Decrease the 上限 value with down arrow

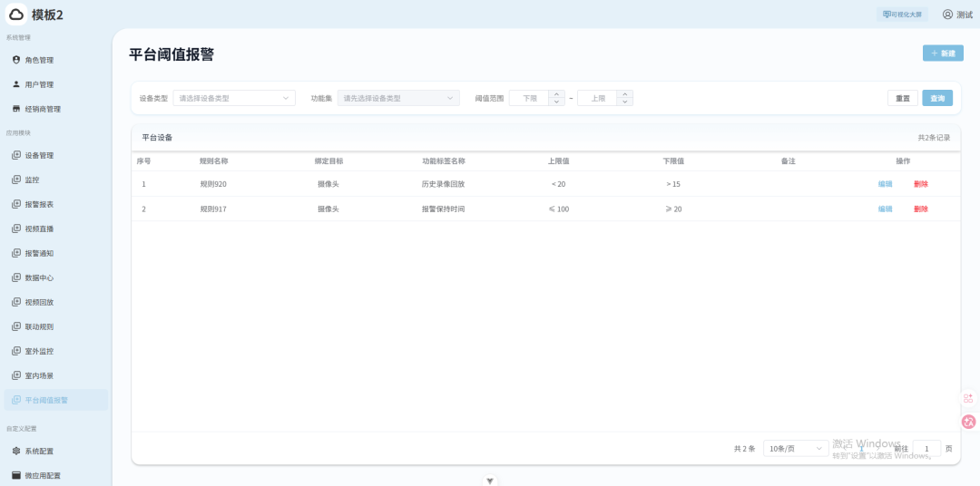point(624,102)
